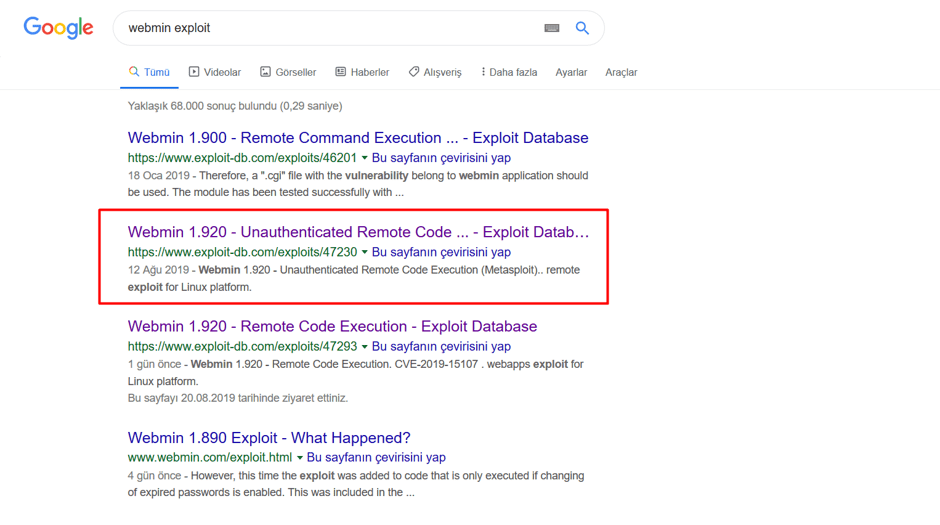940x525 pixels.
Task: Translate the exploits/47230 result page
Action: tap(441, 252)
